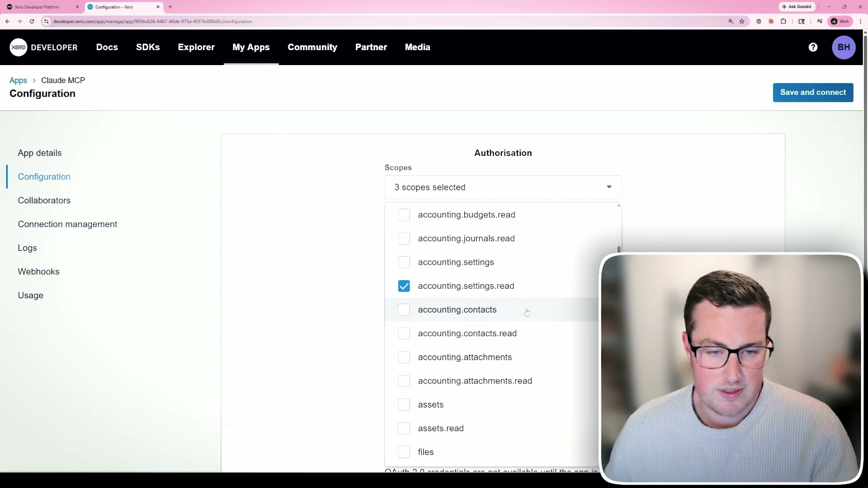
Task: Check the assets.read scope box
Action: (x=404, y=428)
